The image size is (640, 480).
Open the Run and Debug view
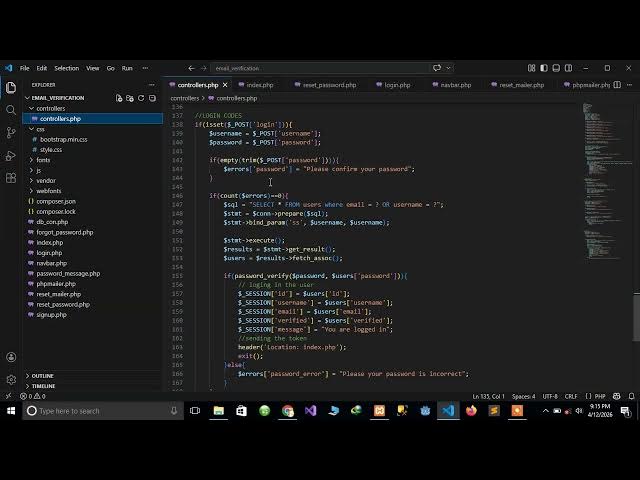point(11,156)
